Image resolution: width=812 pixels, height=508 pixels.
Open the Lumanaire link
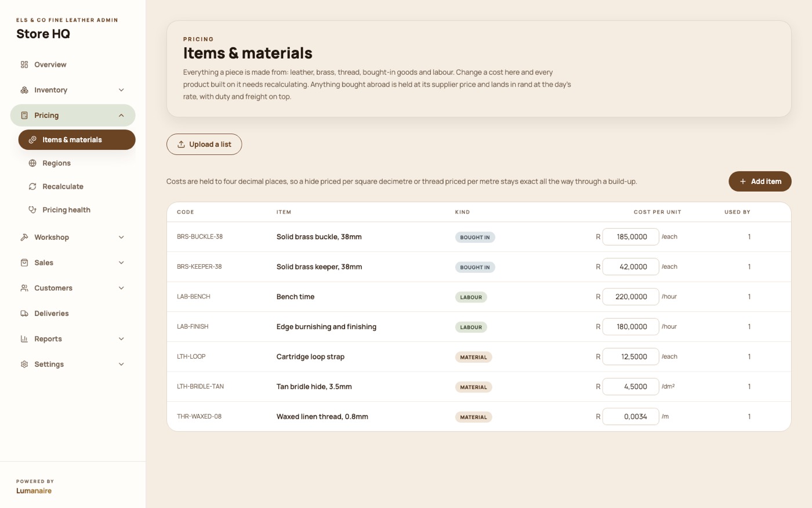point(34,491)
